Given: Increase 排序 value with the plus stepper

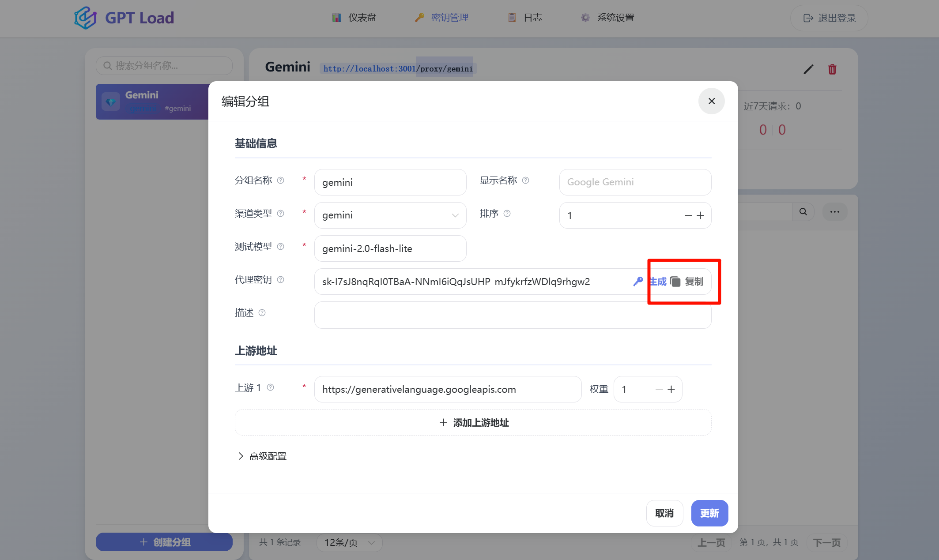Looking at the screenshot, I should pos(700,215).
